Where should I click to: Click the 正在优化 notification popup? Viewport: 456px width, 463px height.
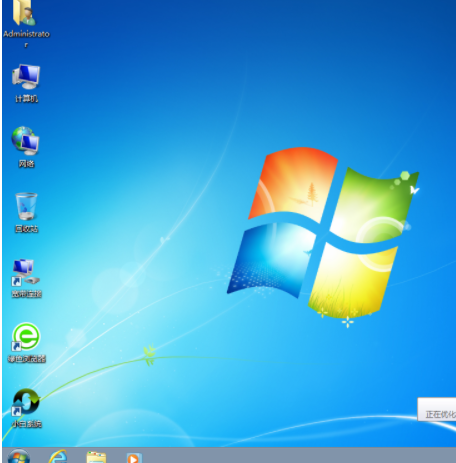[437, 409]
